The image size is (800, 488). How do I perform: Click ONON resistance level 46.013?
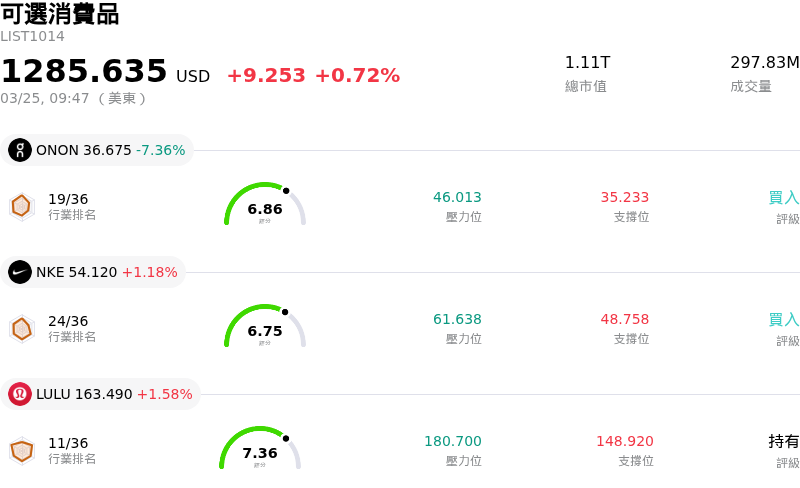point(457,198)
